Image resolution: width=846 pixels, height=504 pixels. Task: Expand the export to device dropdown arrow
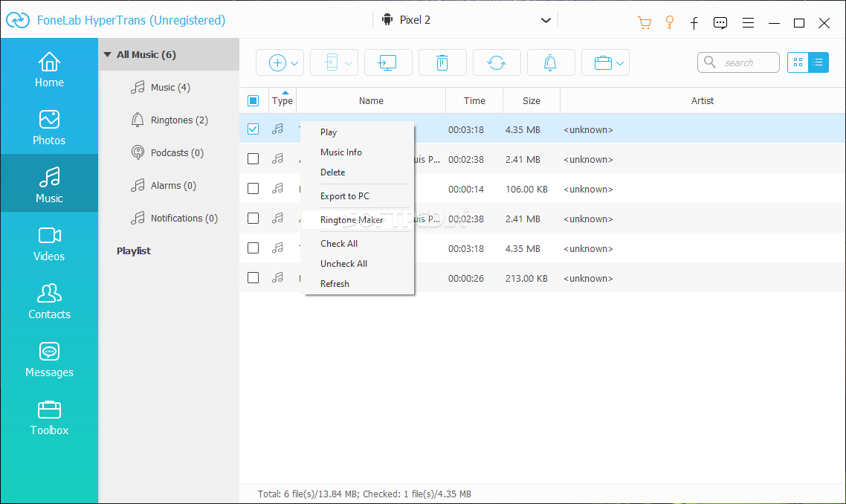(x=349, y=63)
